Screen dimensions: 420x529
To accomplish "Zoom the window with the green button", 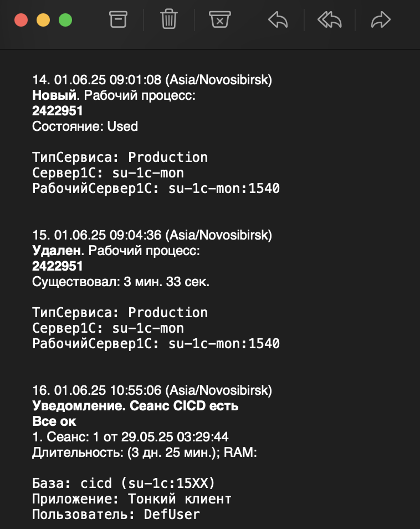I will point(65,21).
